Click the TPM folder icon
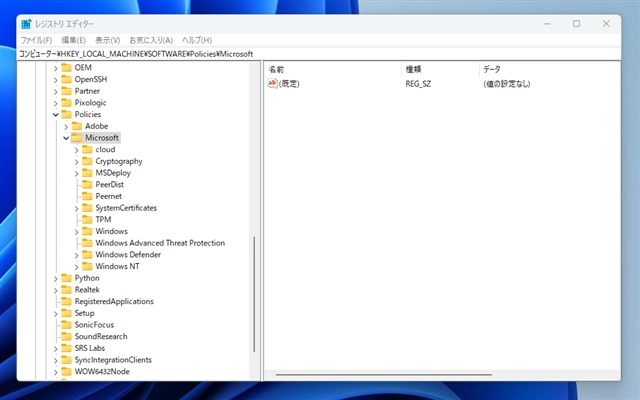Image resolution: width=640 pixels, height=400 pixels. pyautogui.click(x=87, y=220)
